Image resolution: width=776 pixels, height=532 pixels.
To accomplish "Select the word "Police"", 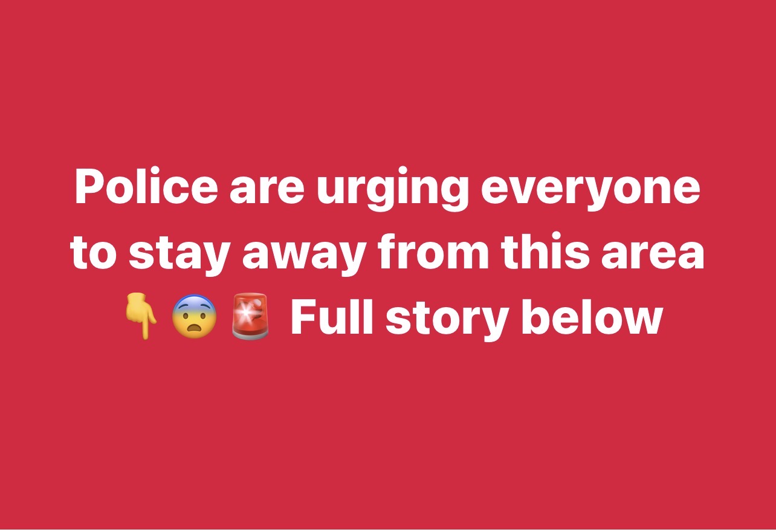I will point(146,187).
